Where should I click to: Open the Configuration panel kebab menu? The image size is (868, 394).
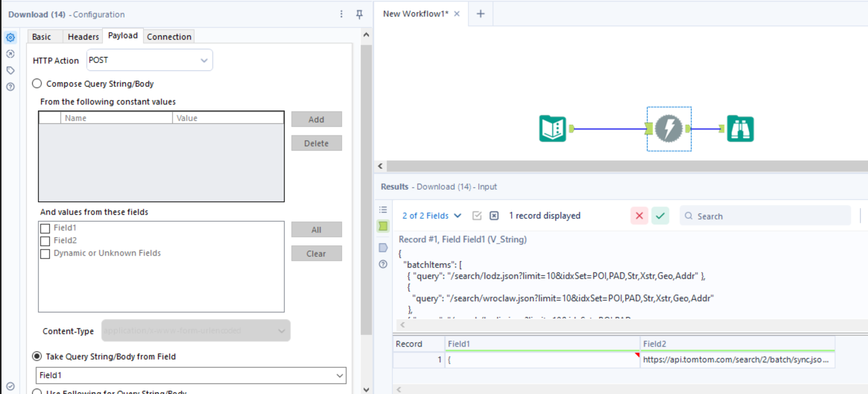tap(341, 14)
